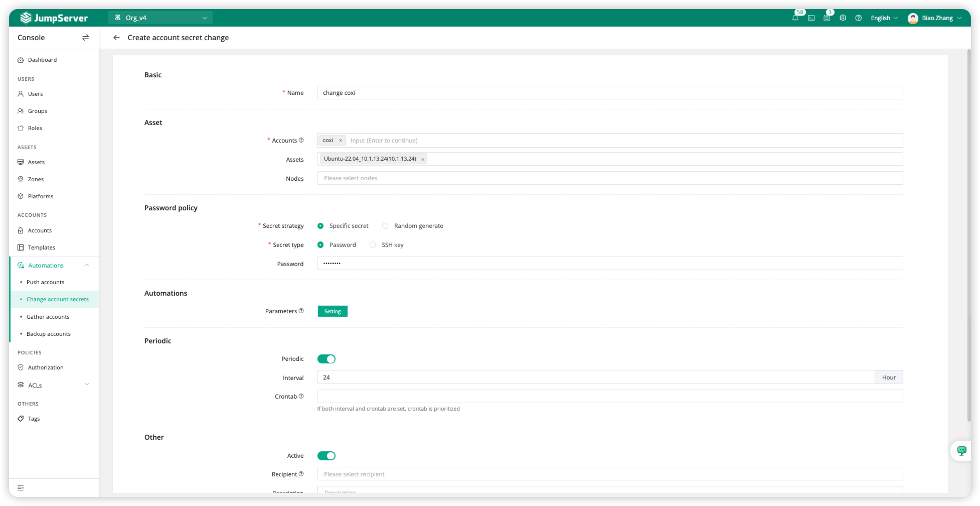Screen dimensions: 980x506
Task: Collapse the Automations menu section
Action: coord(87,265)
